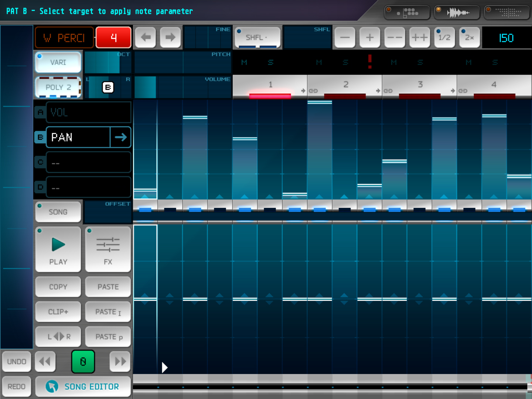Image resolution: width=532 pixels, height=399 pixels.
Task: Toggle SONG mode button
Action: [x=58, y=212]
